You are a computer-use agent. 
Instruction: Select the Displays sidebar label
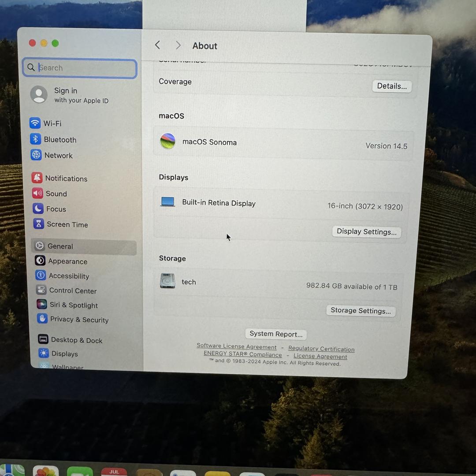point(65,353)
